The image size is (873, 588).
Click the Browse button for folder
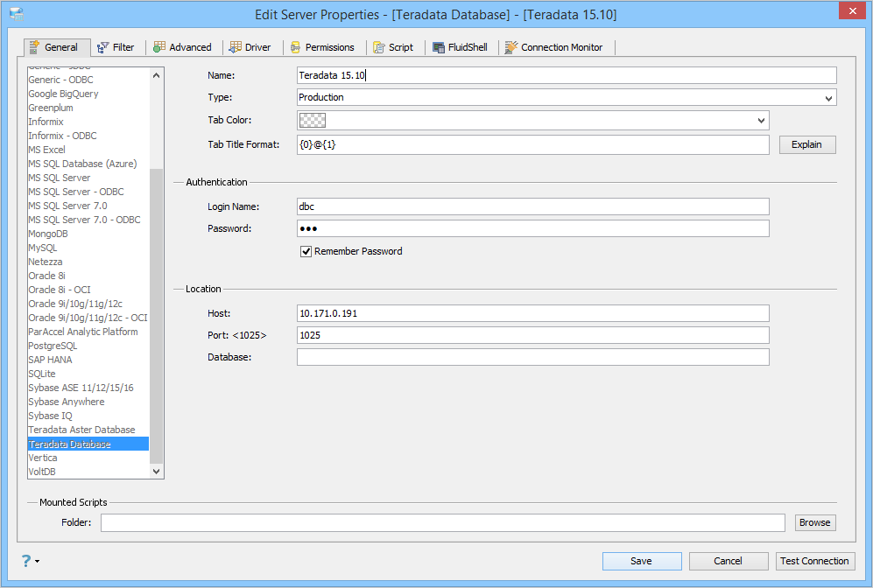814,522
